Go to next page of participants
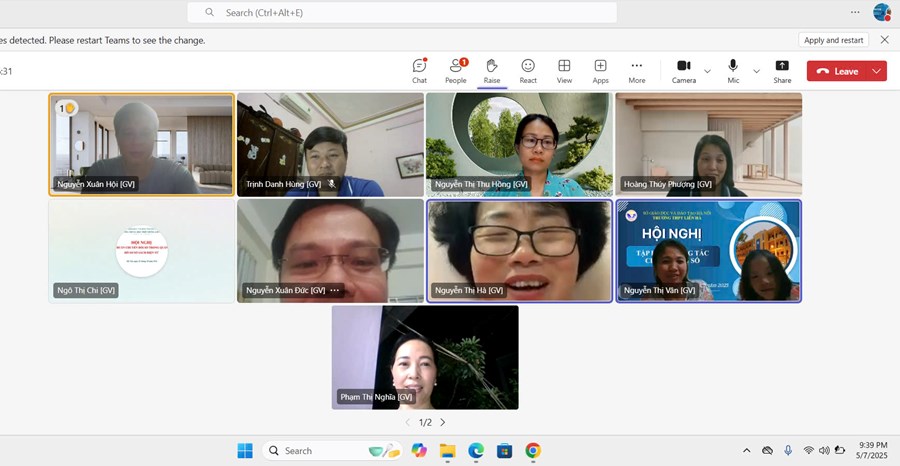Viewport: 900px width, 466px height. [x=443, y=423]
